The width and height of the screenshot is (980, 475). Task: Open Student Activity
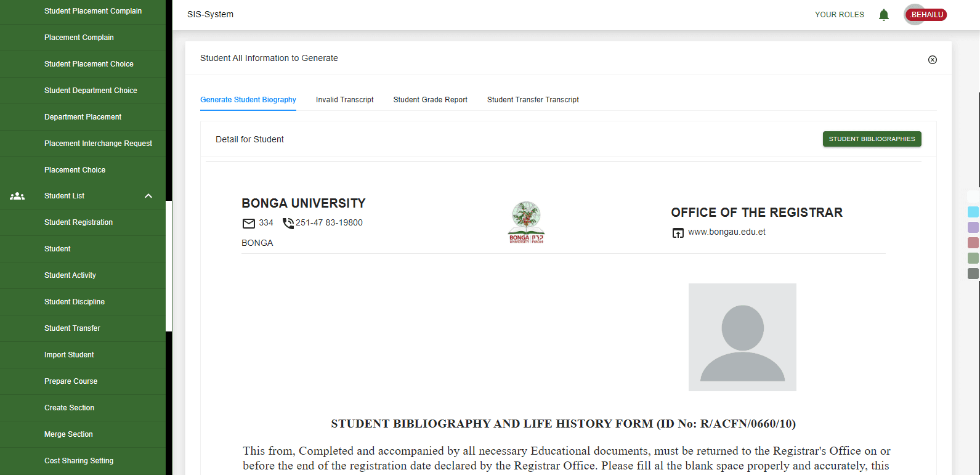coord(83,275)
